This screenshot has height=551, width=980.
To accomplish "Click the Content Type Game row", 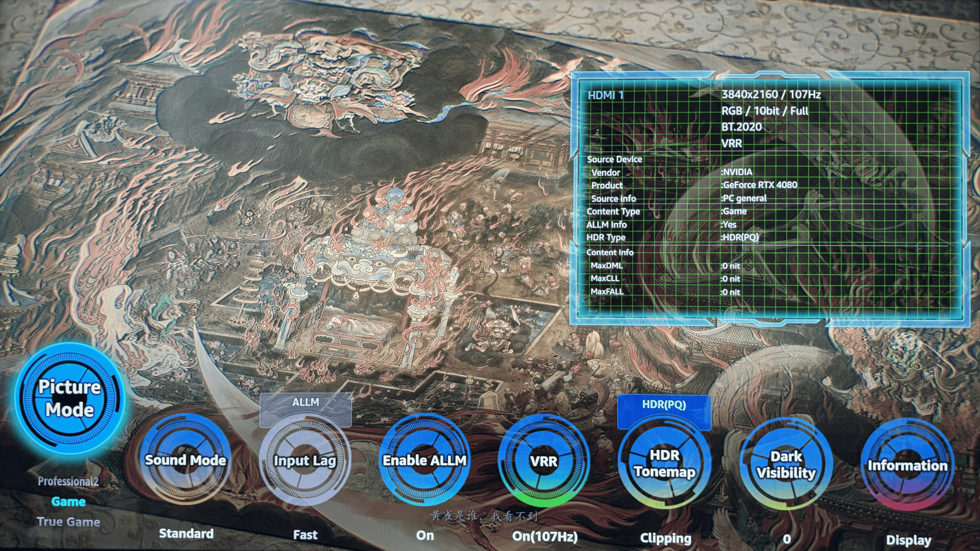I will pos(667,211).
